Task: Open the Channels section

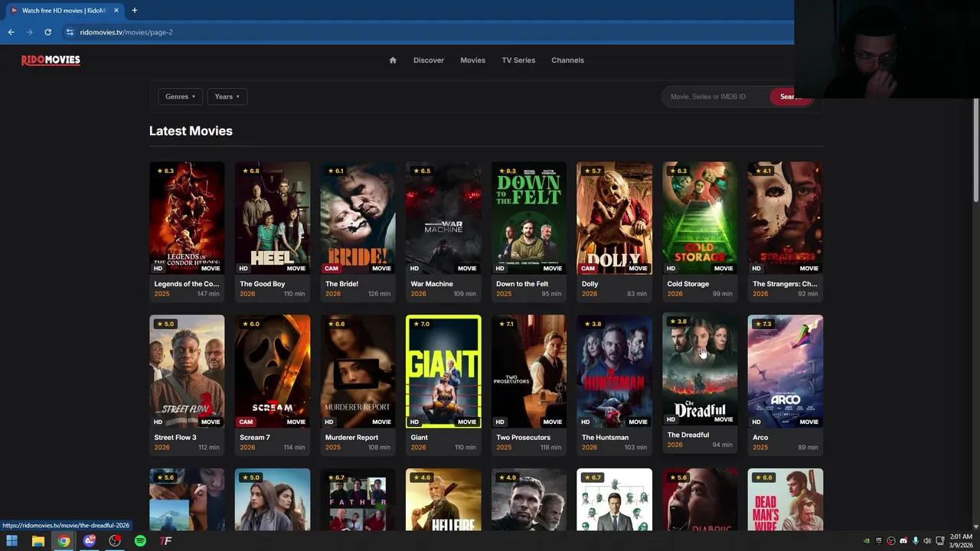Action: [567, 60]
